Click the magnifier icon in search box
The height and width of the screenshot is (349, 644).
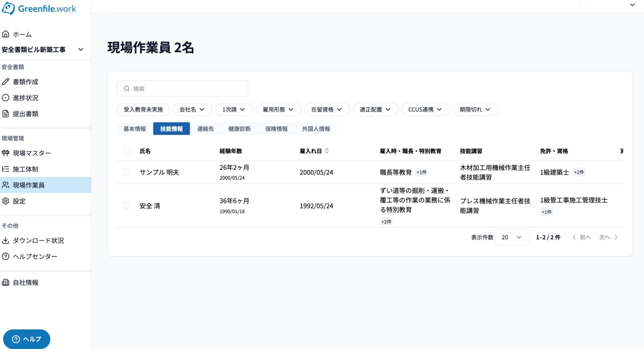[127, 88]
